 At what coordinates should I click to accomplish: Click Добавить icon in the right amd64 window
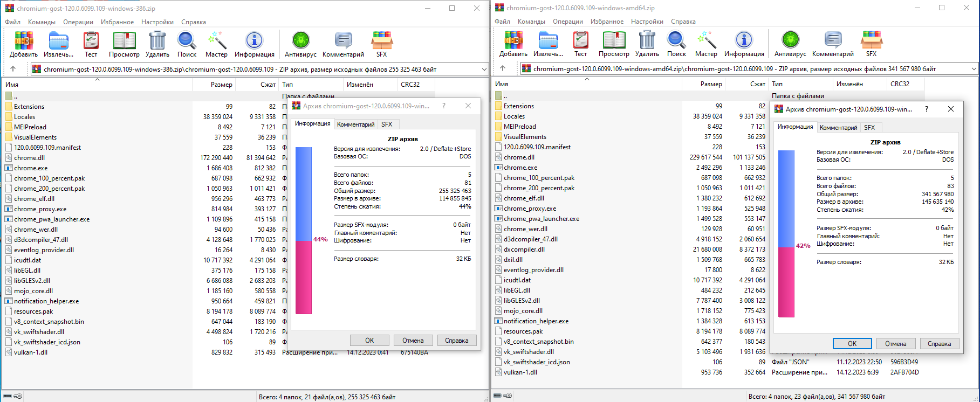pyautogui.click(x=513, y=44)
